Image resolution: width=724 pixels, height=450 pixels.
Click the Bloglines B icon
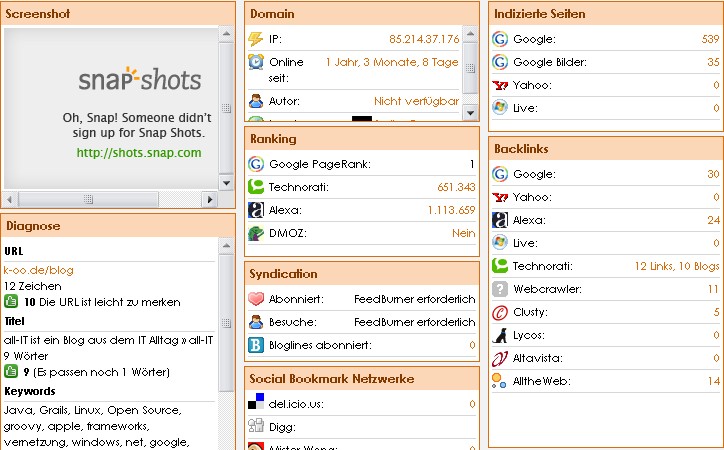[x=256, y=345]
